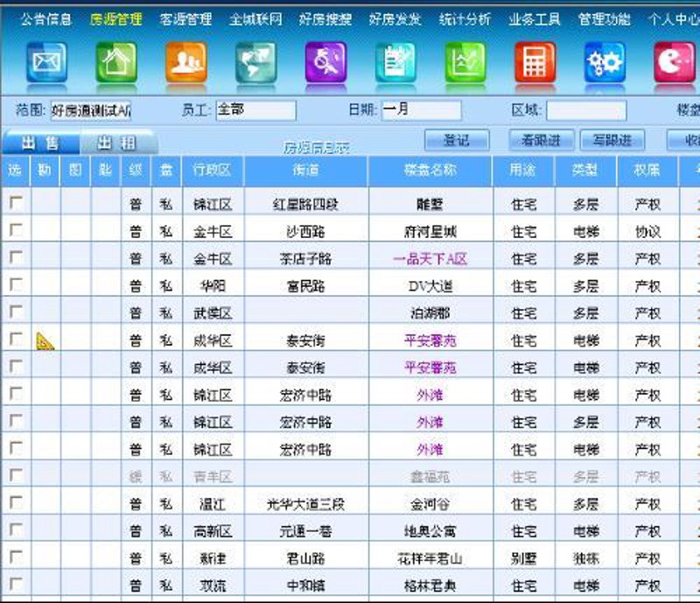
Task: Sort by the 楼盘名称 column header
Action: click(x=430, y=170)
